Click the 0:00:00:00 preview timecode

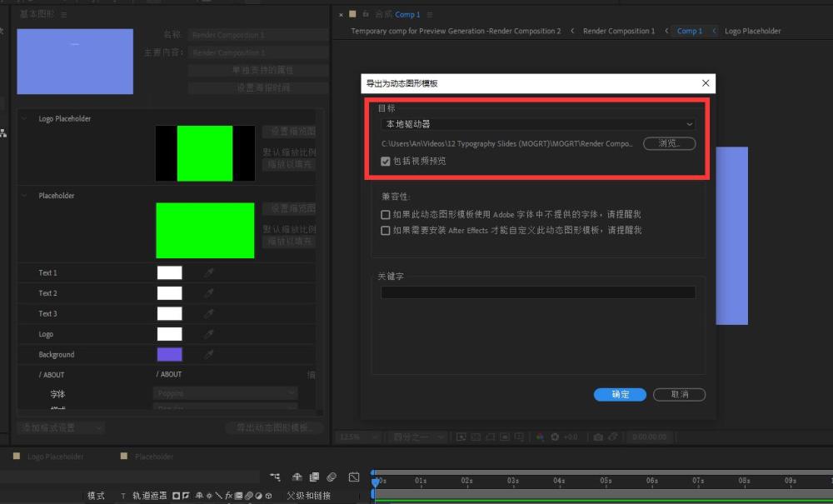(649, 437)
